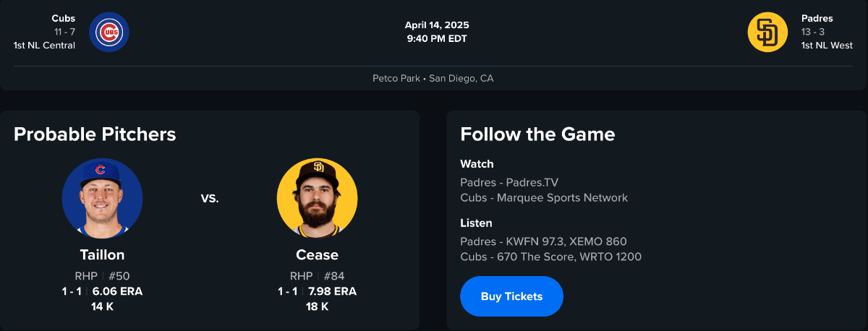
Task: Click the Cubs team name in header
Action: click(x=64, y=18)
